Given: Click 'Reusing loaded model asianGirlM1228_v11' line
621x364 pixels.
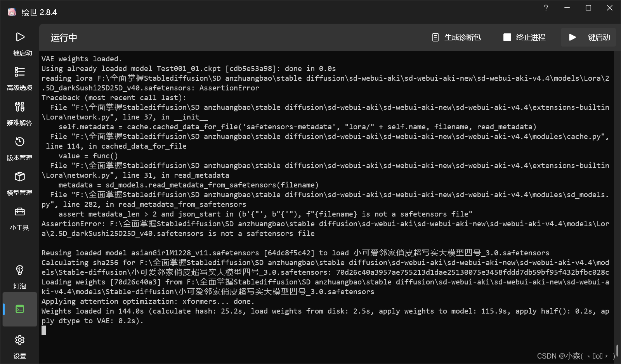Looking at the screenshot, I should pos(295,253).
